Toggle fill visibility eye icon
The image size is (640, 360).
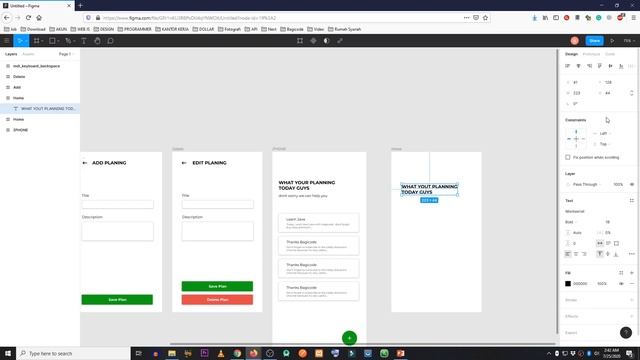pos(621,284)
